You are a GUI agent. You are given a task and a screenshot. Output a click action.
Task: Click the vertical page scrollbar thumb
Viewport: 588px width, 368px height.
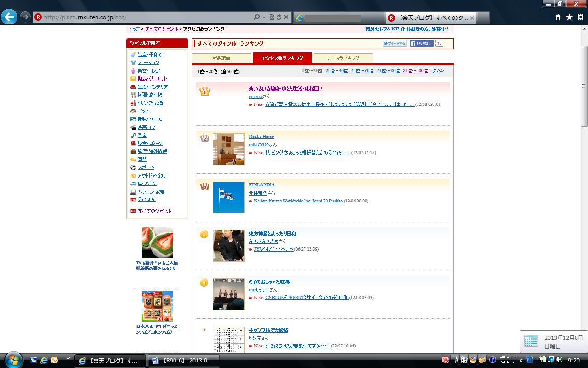point(584,86)
